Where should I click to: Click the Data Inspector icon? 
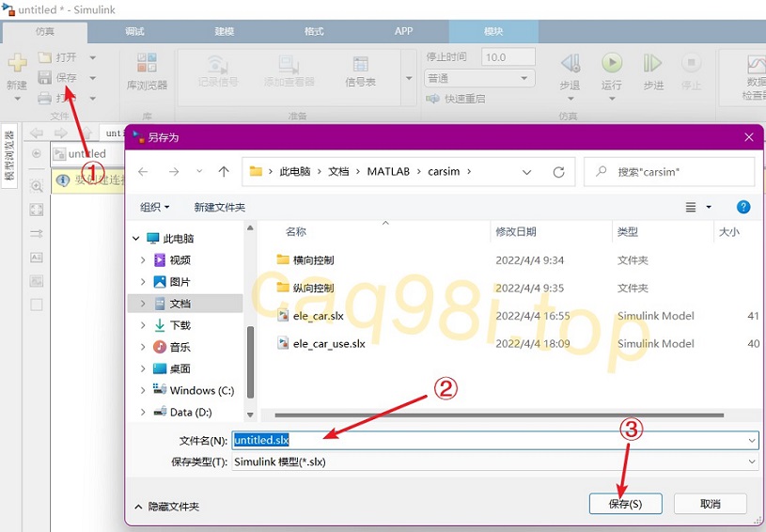click(x=757, y=65)
